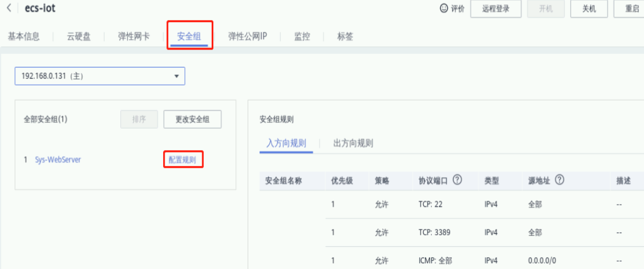Select the 弹性网卡 tab
The width and height of the screenshot is (644, 269).
point(134,36)
